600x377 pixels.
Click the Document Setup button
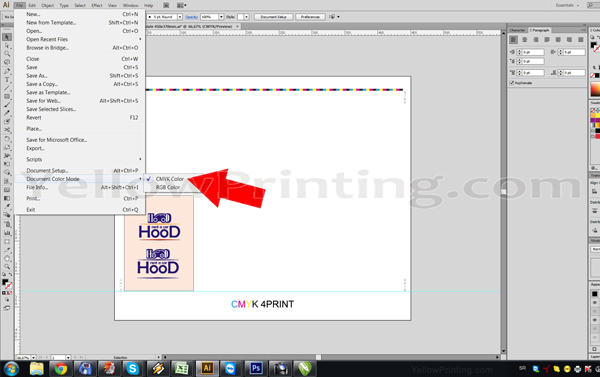pos(274,17)
